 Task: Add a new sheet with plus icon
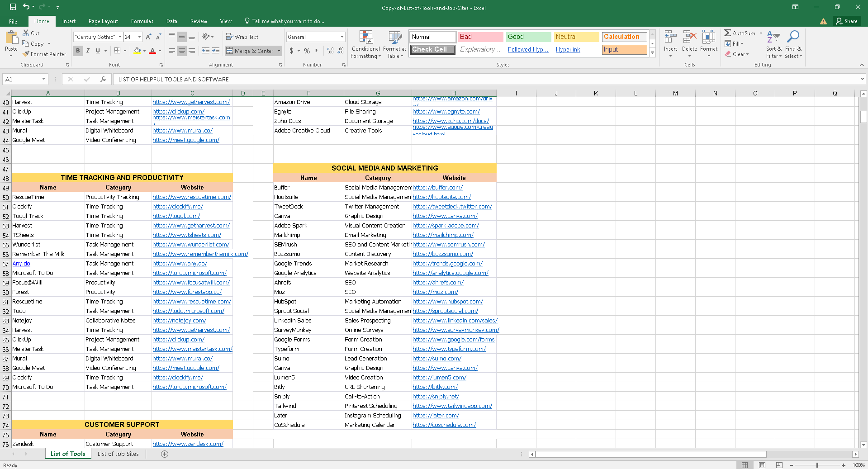[x=165, y=454]
